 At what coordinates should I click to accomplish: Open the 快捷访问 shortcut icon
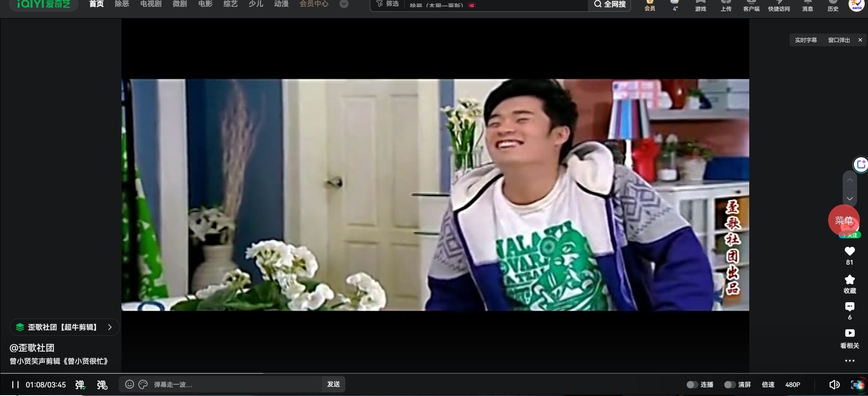pos(779,5)
